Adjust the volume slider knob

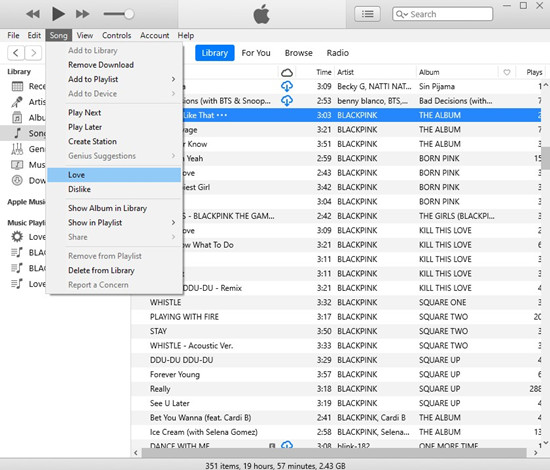[x=129, y=14]
